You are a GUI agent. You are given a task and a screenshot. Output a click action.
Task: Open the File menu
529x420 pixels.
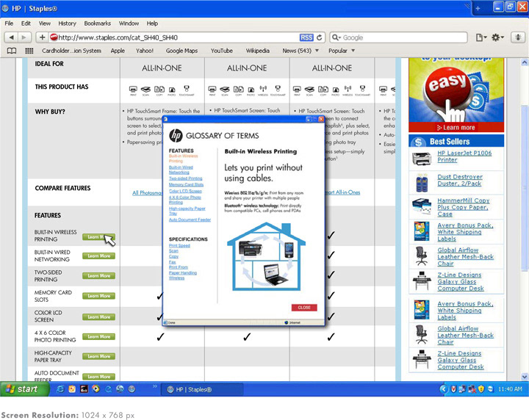click(x=9, y=23)
